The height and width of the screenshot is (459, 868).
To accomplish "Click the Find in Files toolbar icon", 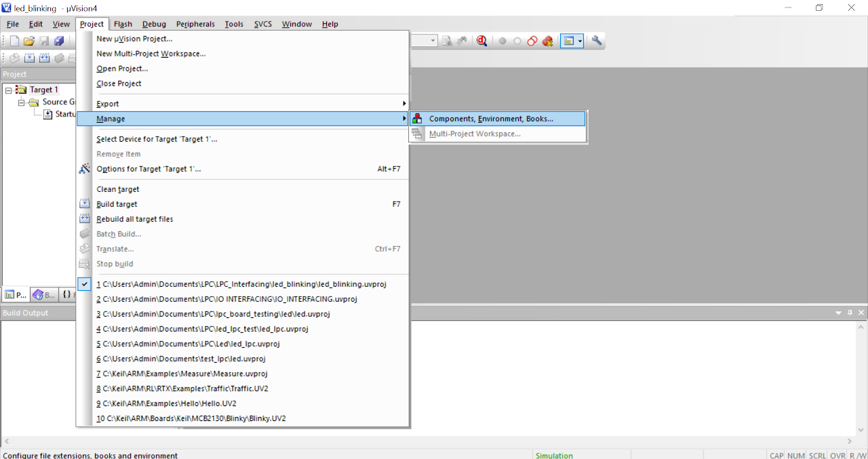I will click(x=448, y=41).
